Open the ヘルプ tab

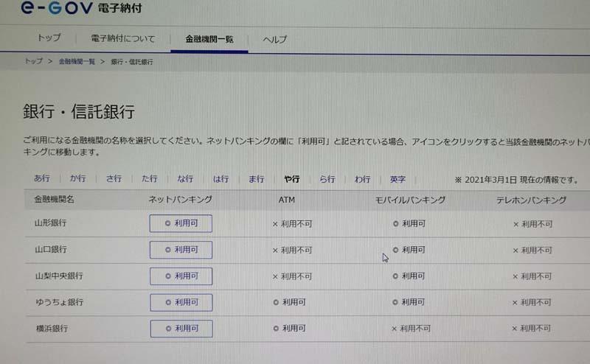(274, 39)
